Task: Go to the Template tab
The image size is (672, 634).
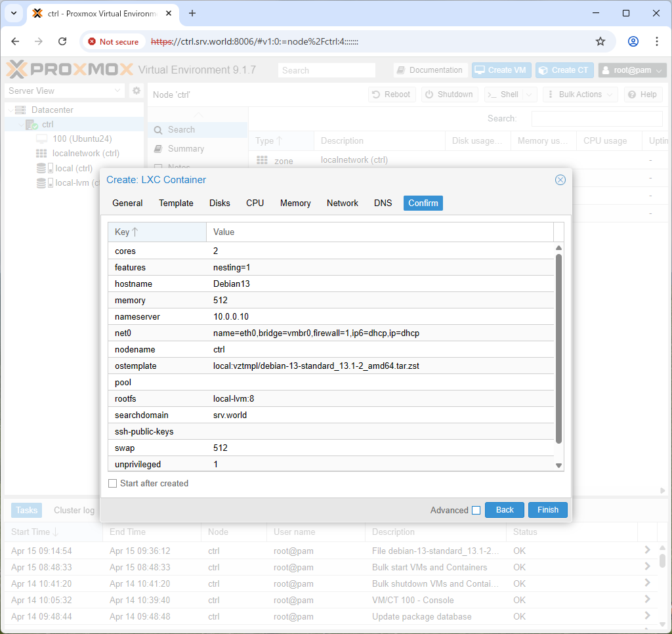Action: [176, 203]
